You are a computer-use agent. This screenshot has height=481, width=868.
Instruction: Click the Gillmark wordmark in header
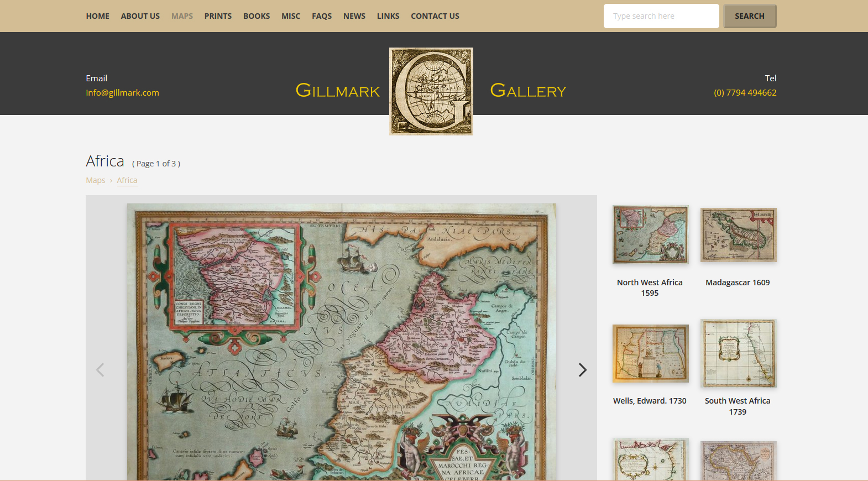pyautogui.click(x=338, y=90)
